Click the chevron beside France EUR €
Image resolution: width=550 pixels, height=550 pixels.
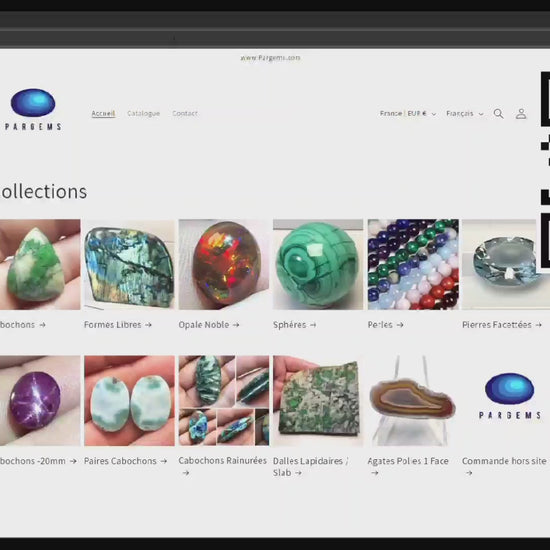pos(434,114)
